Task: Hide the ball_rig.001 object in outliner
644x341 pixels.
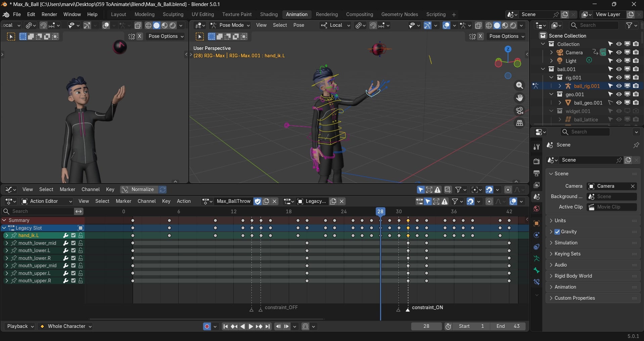Action: click(x=619, y=86)
